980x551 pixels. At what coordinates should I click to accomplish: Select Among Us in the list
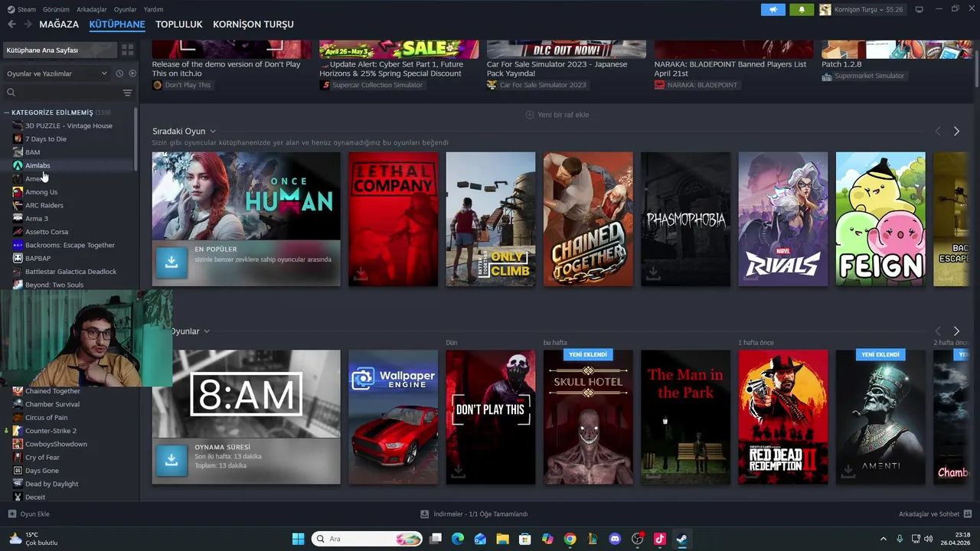[41, 192]
